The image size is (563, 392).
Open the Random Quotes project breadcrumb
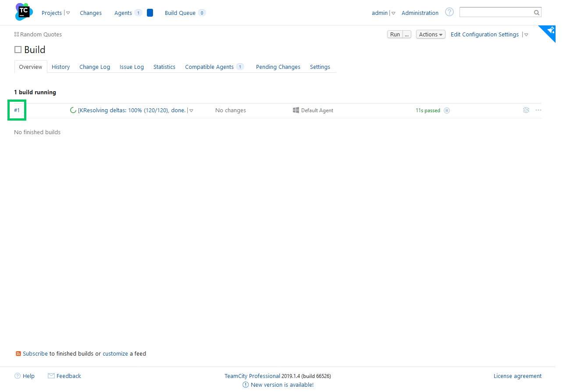tap(41, 34)
